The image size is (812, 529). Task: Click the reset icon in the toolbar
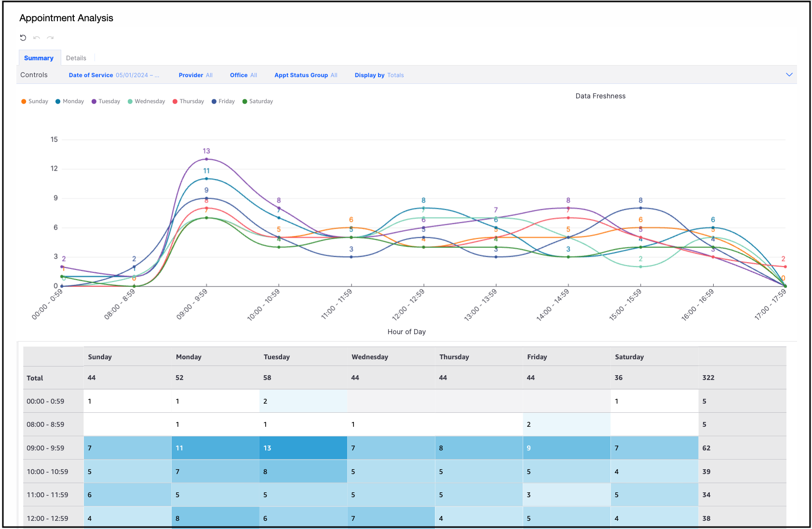23,38
